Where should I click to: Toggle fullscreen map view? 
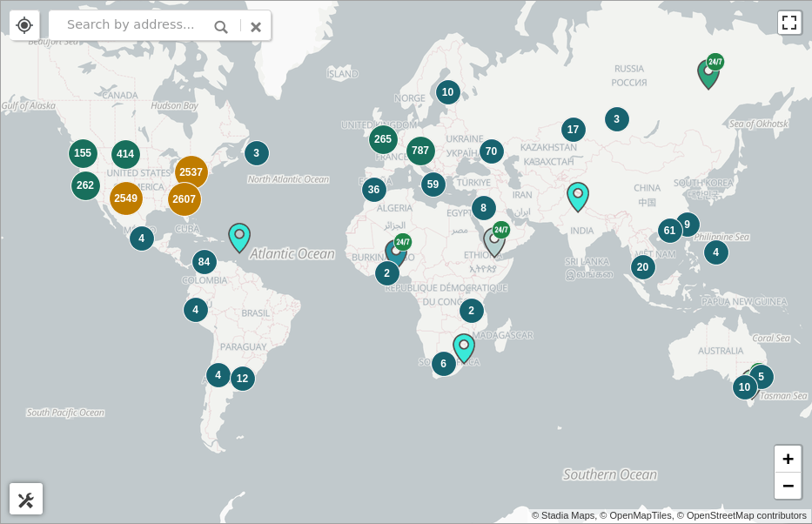[x=789, y=23]
